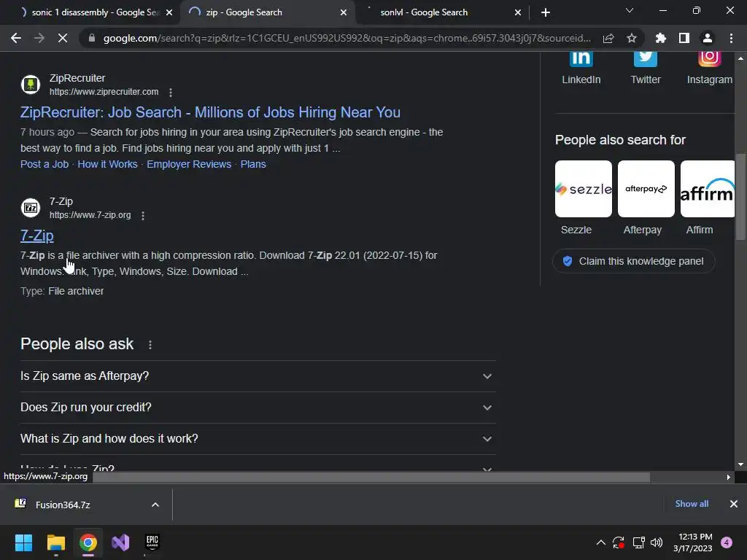Select the Sezzle related search thumbnail

[584, 189]
